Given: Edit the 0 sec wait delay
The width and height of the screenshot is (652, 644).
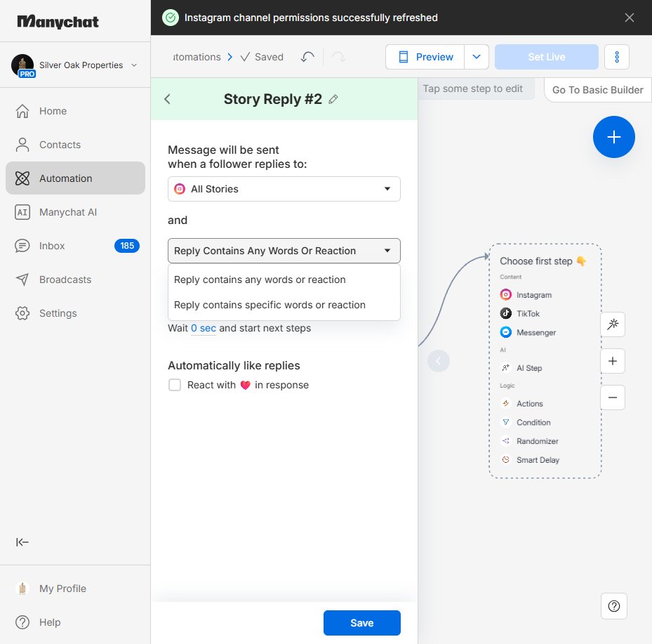Looking at the screenshot, I should coord(204,328).
